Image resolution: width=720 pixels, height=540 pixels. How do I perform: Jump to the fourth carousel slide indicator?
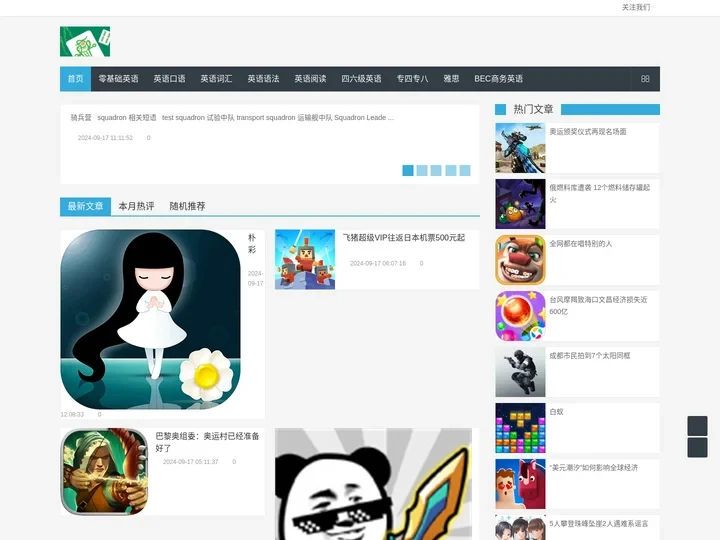[451, 170]
